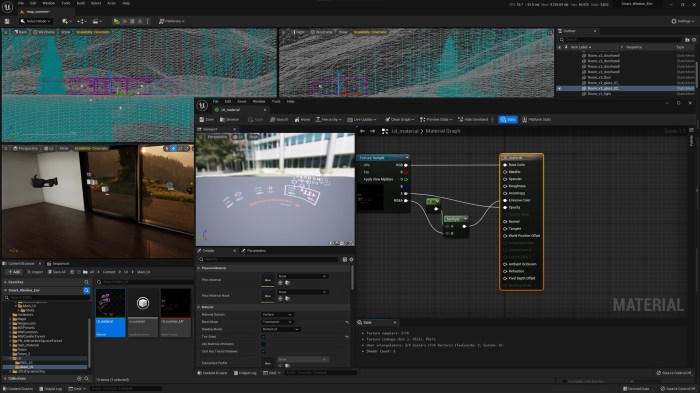Open the add content plus-cube dropdown
Image resolution: width=700 pixels, height=393 pixels.
coord(67,21)
